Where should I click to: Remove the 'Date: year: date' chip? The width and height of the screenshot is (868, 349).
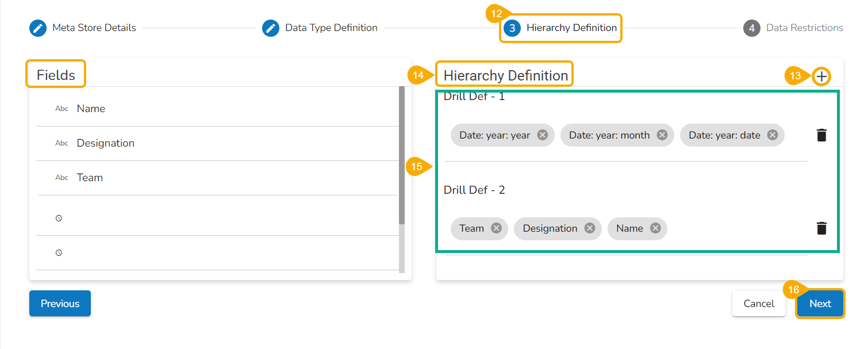(x=772, y=135)
